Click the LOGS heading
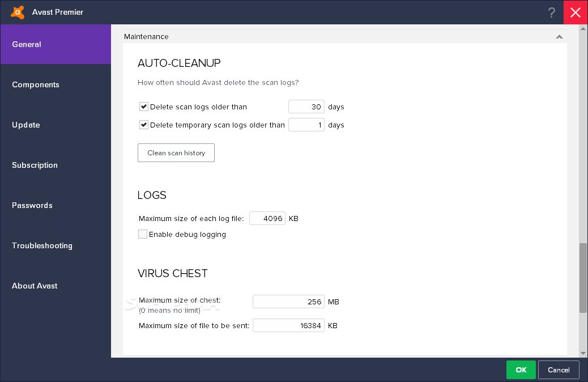 (x=152, y=195)
